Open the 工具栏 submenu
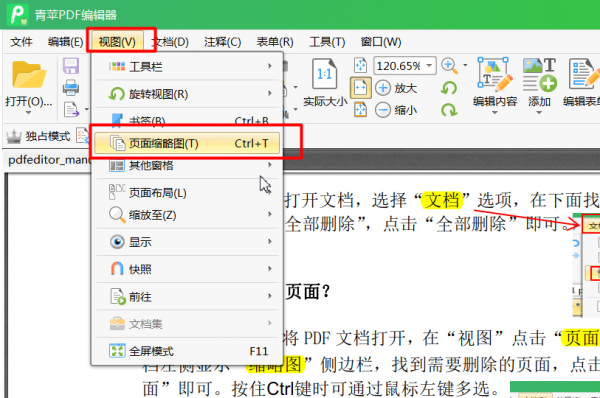 (x=188, y=67)
